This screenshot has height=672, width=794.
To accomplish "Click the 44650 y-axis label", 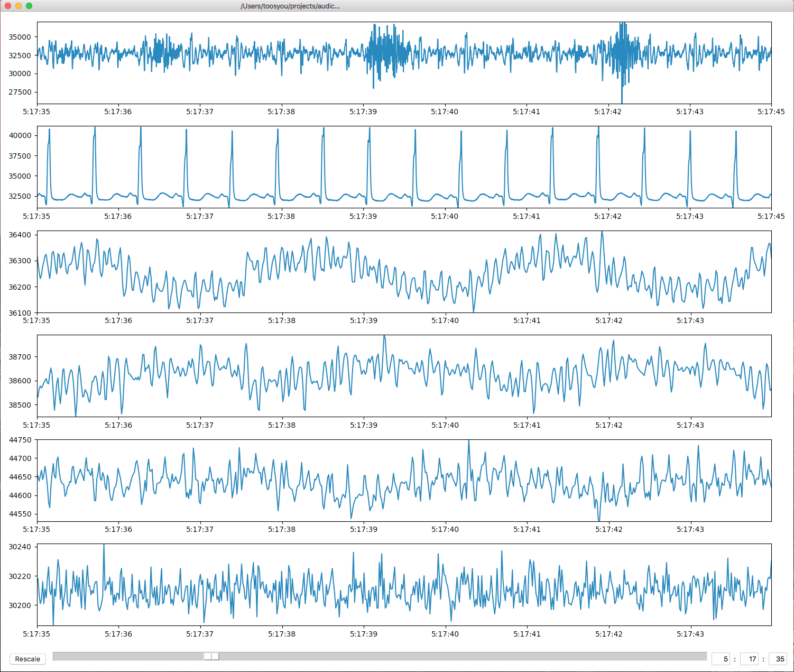I will coord(20,477).
